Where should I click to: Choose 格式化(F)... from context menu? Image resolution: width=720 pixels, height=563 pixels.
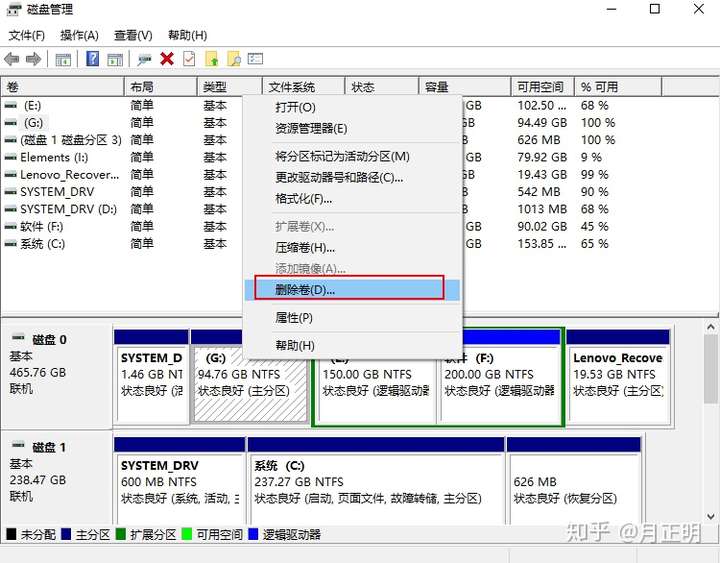[352, 199]
